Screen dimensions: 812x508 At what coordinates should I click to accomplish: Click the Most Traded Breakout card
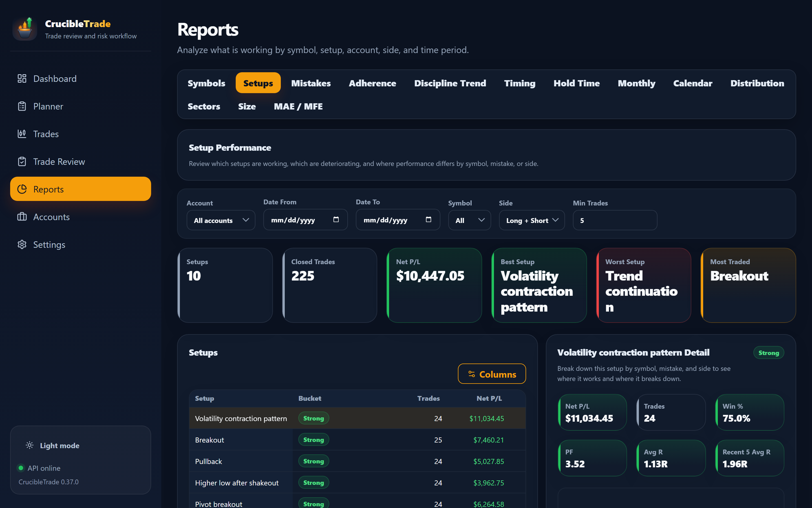click(748, 285)
